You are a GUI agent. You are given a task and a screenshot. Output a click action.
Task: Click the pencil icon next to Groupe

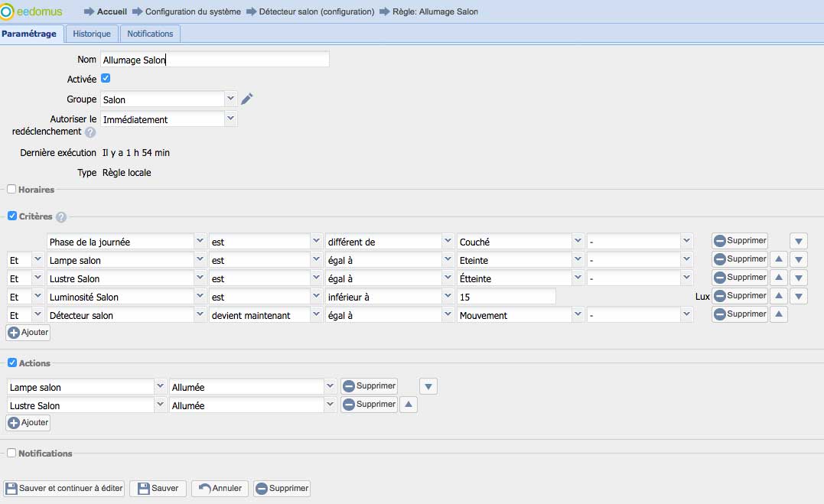coord(247,99)
